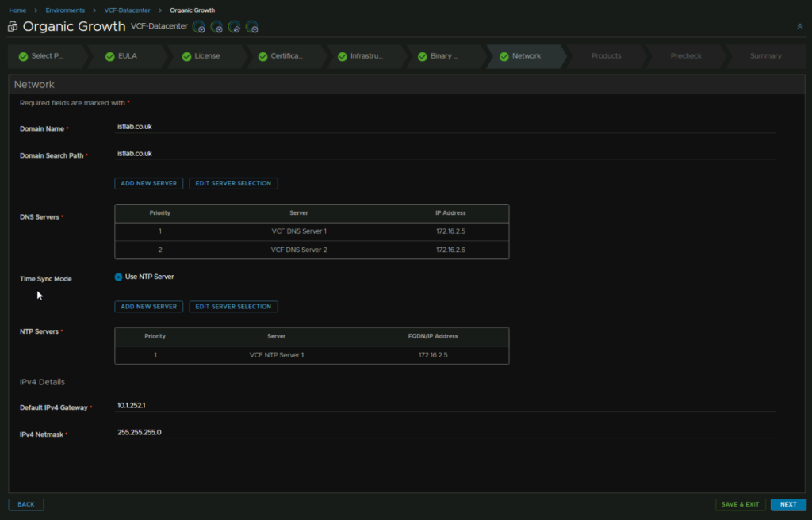The image size is (812, 520).
Task: Go to the Precheck wizard step
Action: click(686, 56)
